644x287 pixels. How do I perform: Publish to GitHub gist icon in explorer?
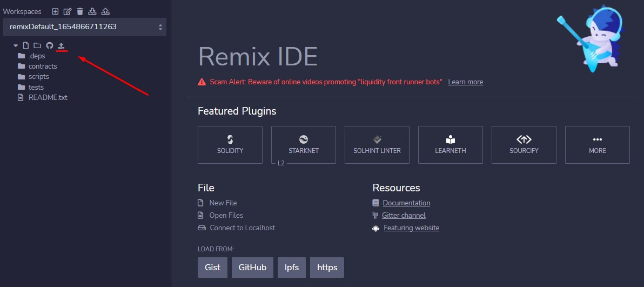(50, 45)
